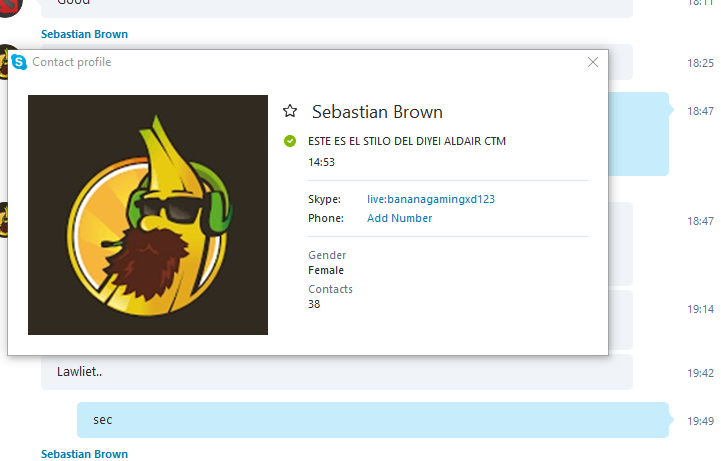
Task: Click the 19:42 message timestamp
Action: (x=700, y=373)
